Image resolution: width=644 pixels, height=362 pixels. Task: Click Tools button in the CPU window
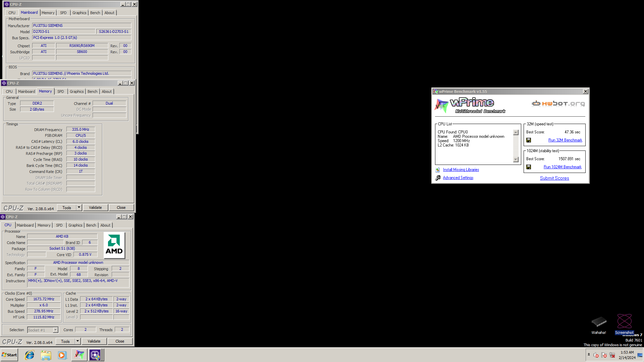coord(65,341)
